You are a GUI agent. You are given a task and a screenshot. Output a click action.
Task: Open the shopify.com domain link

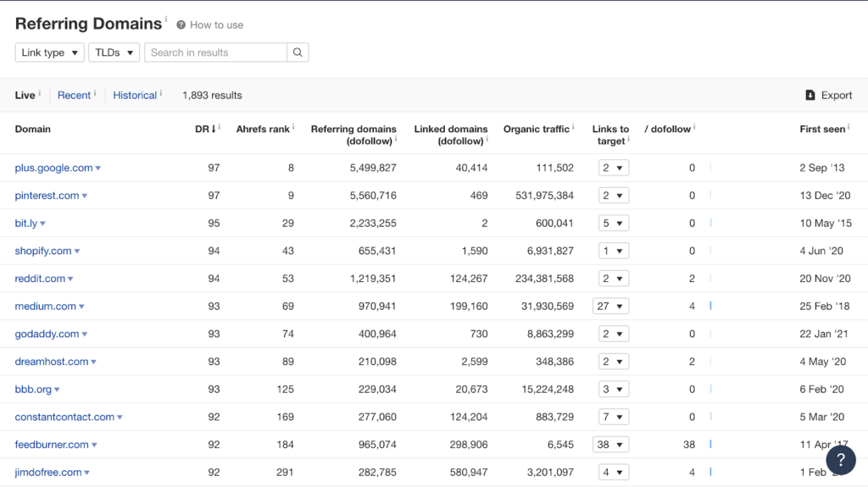click(43, 251)
